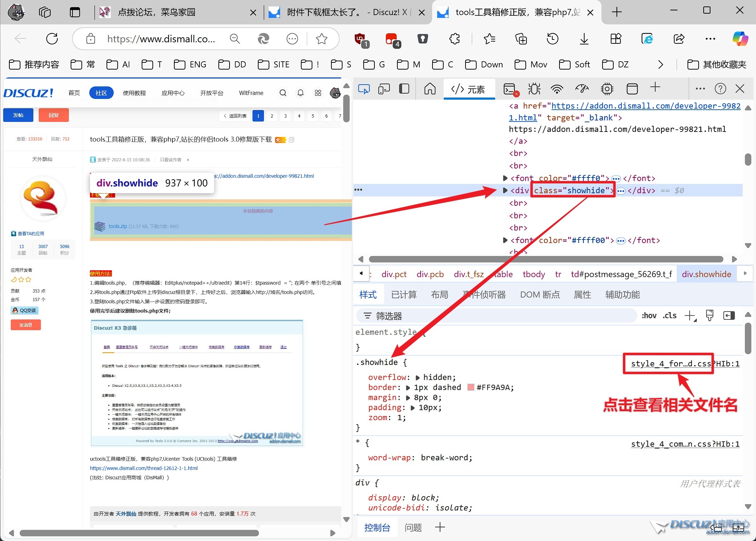This screenshot has height=541, width=756.
Task: Expand the font color #ffff00 node
Action: point(505,240)
